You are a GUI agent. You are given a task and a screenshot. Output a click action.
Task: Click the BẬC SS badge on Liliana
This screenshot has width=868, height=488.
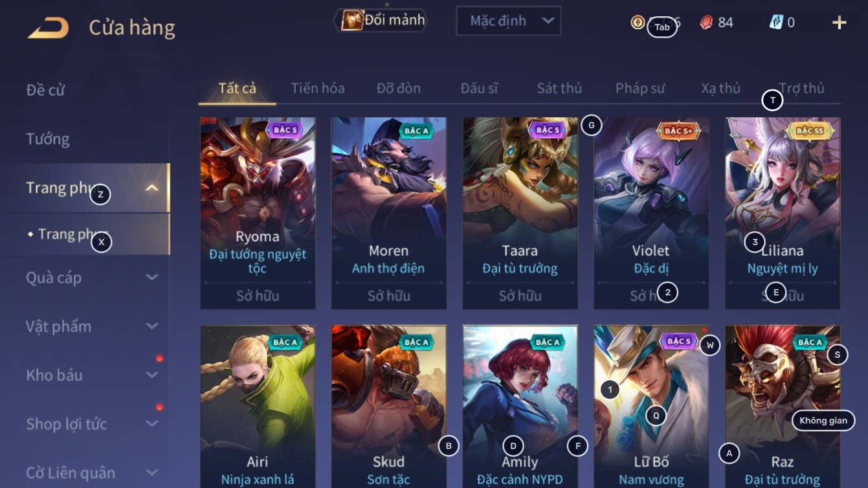[809, 131]
